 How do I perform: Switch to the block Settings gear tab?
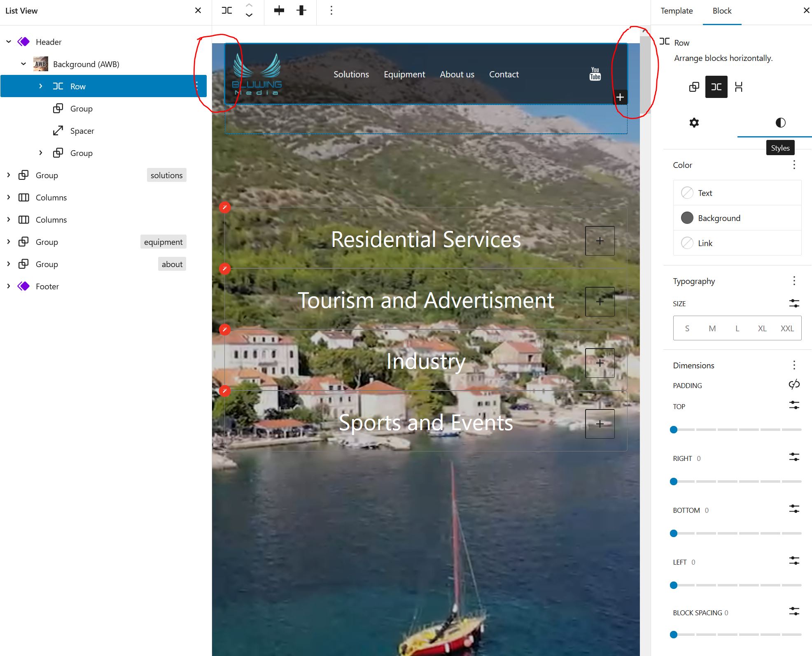[x=694, y=123]
